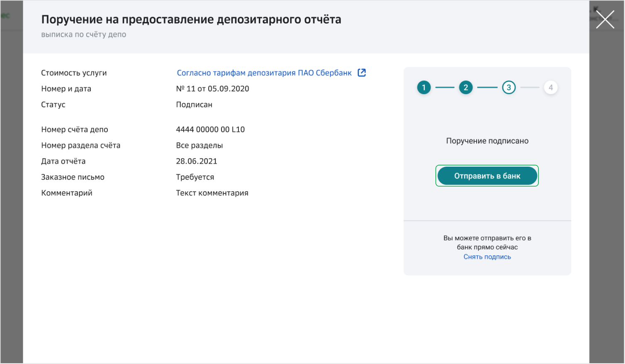This screenshot has width=625, height=364.
Task: Select step 2 in the progress indicator
Action: pyautogui.click(x=466, y=87)
